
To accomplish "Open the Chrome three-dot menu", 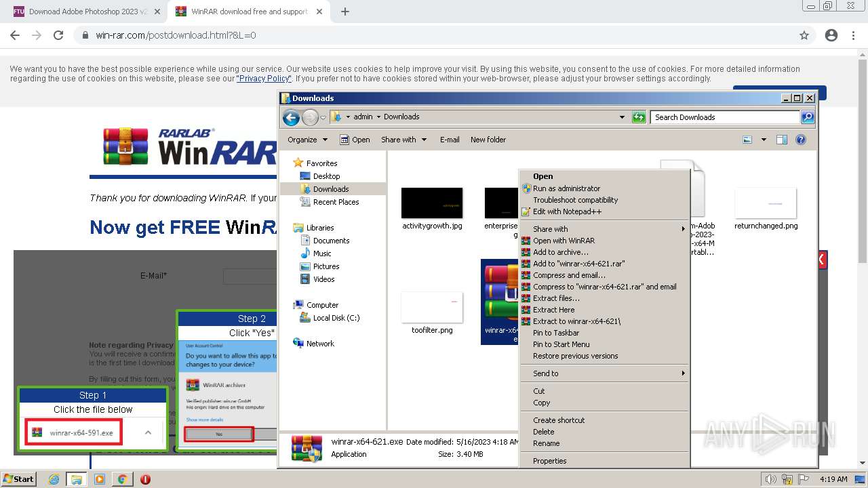I will tap(853, 35).
